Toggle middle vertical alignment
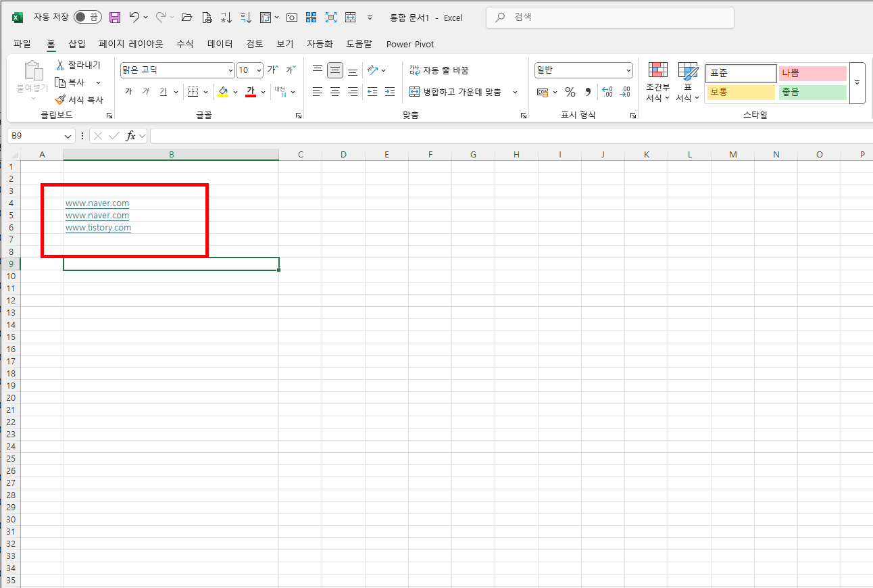Image resolution: width=873 pixels, height=588 pixels. click(335, 70)
